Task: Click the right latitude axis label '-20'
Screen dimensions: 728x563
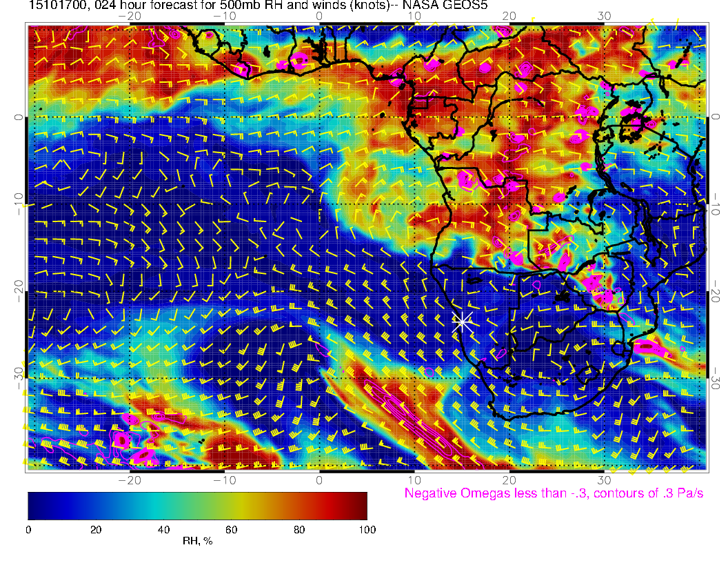Action: click(716, 291)
